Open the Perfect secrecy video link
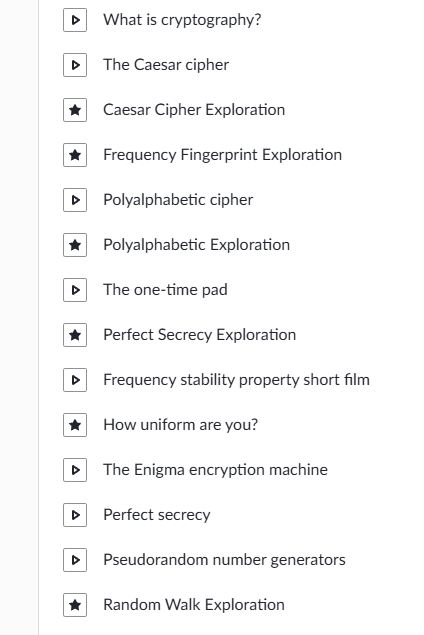Screen dimensions: 424x635 point(157,515)
